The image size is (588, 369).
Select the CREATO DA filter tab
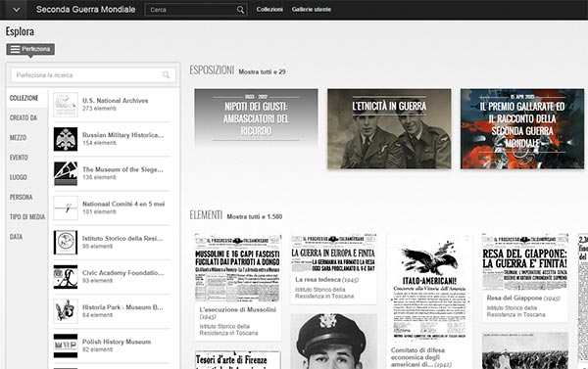click(24, 117)
